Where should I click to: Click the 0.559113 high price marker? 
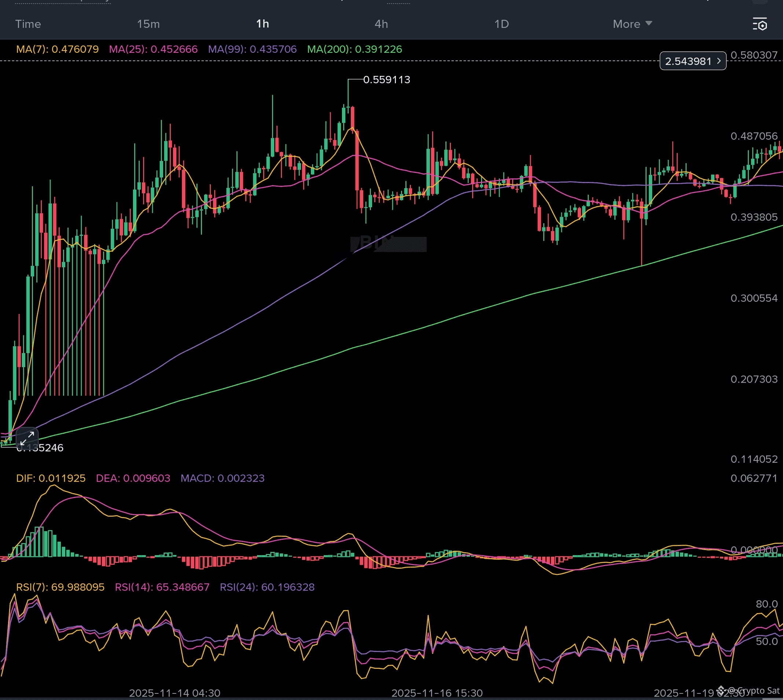point(386,80)
